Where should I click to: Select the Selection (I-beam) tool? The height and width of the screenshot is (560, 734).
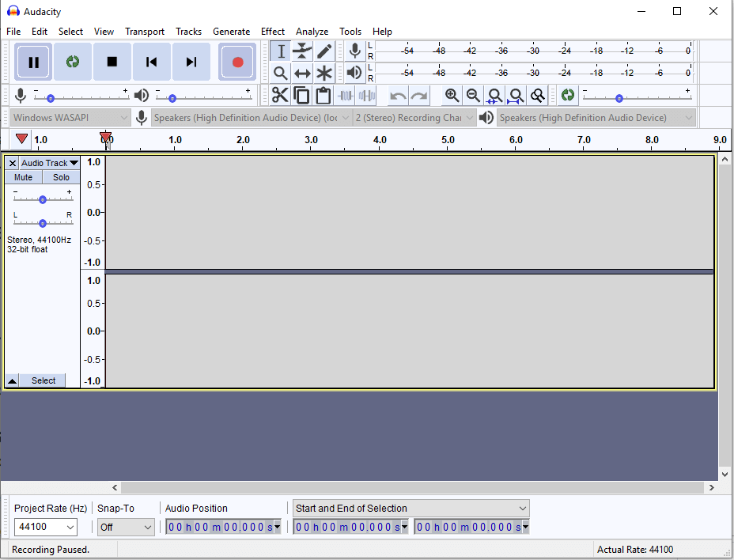281,51
